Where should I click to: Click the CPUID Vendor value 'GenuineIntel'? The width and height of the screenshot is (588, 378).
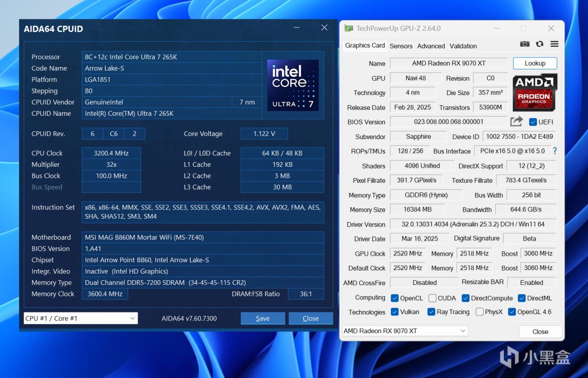156,102
